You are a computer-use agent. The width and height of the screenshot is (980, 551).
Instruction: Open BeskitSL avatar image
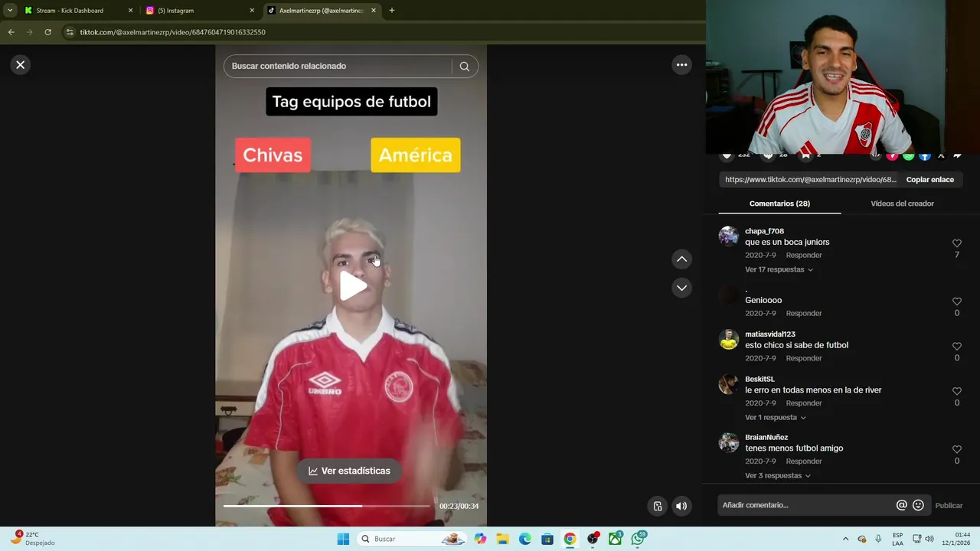click(729, 384)
